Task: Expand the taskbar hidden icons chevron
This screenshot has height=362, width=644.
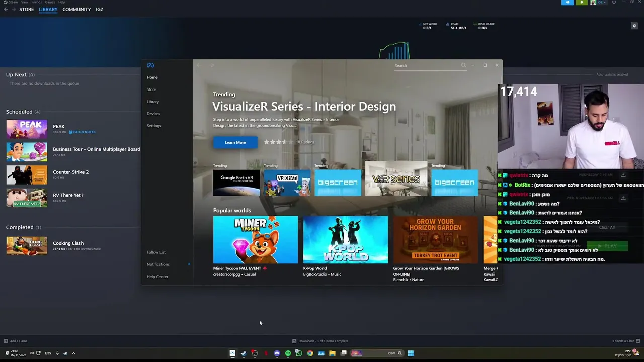Action: click(x=73, y=353)
